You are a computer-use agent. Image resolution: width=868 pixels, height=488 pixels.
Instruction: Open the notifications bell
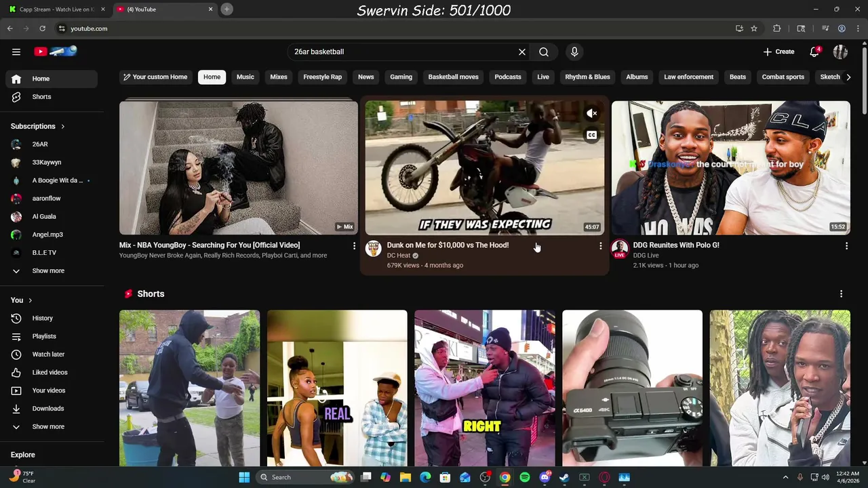814,52
